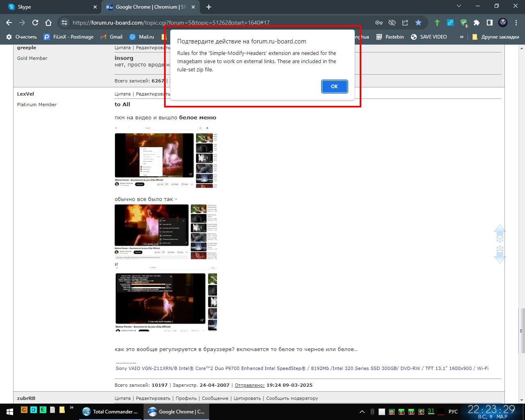Viewport: 525px width, 420px height.
Task: Open the Pastebin bookmark
Action: click(x=390, y=37)
